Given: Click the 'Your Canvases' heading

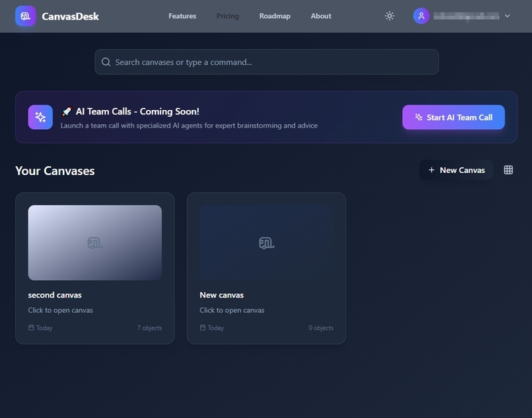Looking at the screenshot, I should pyautogui.click(x=55, y=171).
